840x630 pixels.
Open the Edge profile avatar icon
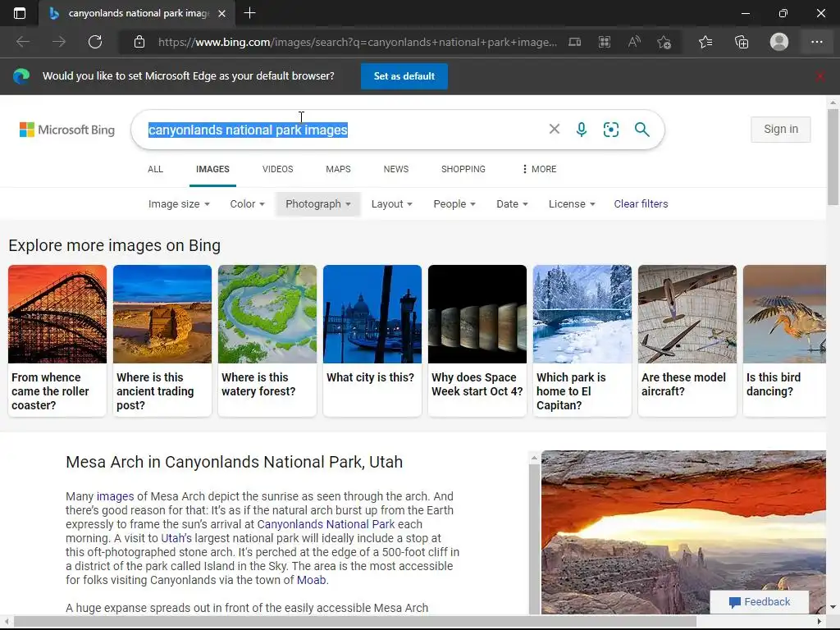point(779,42)
